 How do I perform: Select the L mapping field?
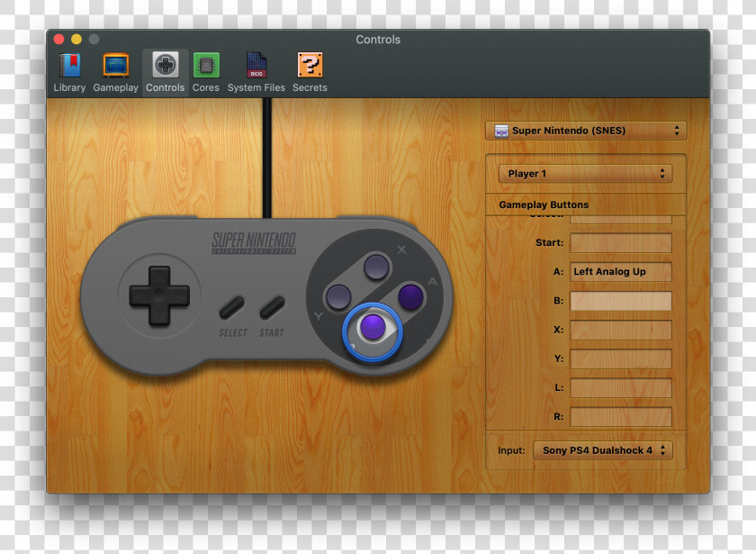tap(621, 387)
